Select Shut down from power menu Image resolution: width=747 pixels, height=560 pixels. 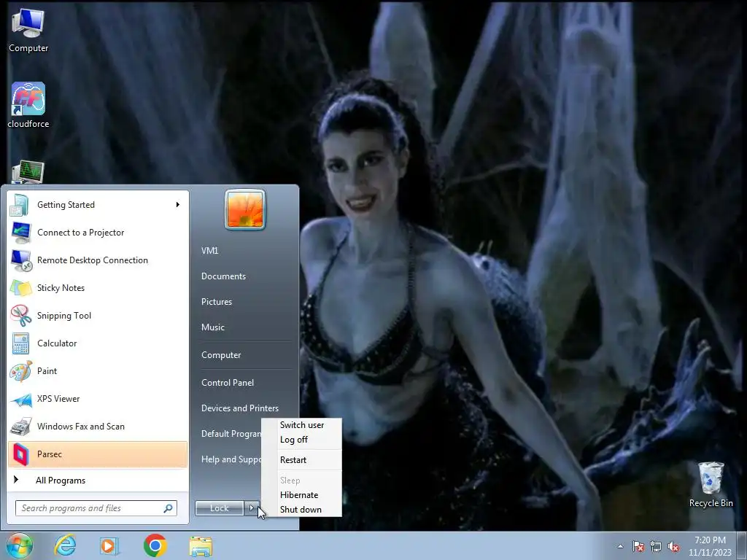[x=301, y=510]
